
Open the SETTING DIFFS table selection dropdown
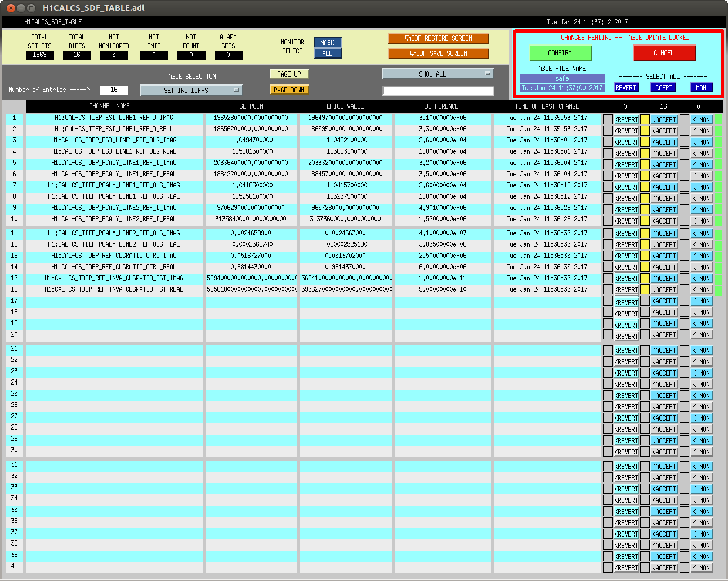pyautogui.click(x=191, y=90)
